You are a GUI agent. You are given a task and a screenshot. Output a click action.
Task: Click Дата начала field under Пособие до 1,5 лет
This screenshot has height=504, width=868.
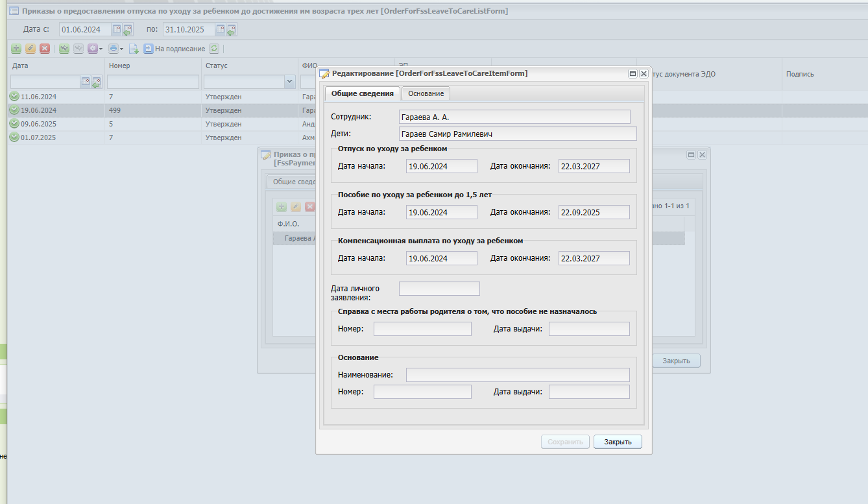tap(442, 212)
